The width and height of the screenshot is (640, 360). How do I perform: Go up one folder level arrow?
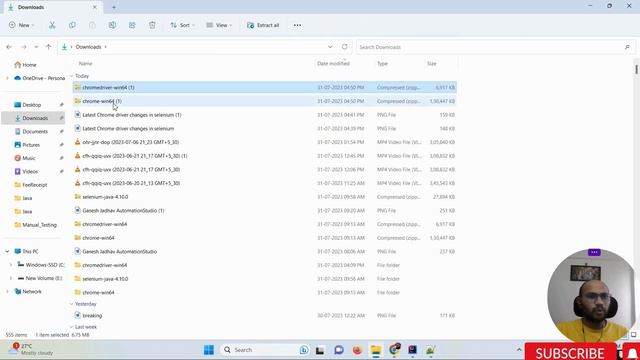pos(49,47)
